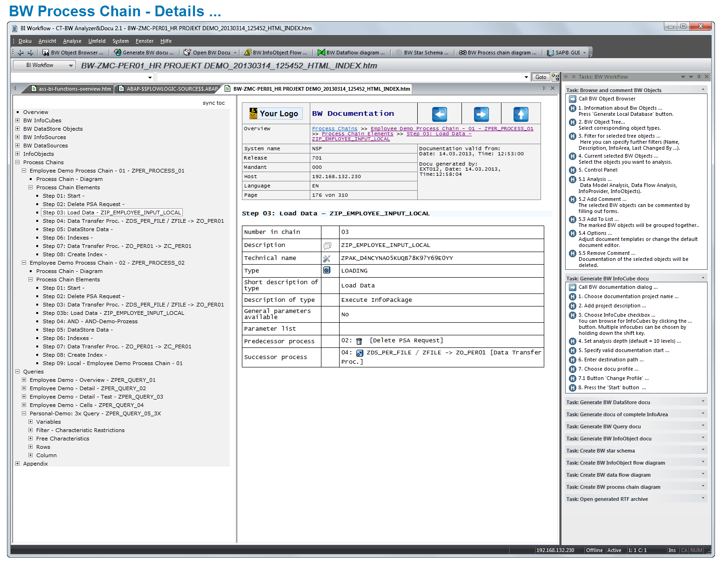
Task: Select the BW Object Browser toolbar icon
Action: 46,52
